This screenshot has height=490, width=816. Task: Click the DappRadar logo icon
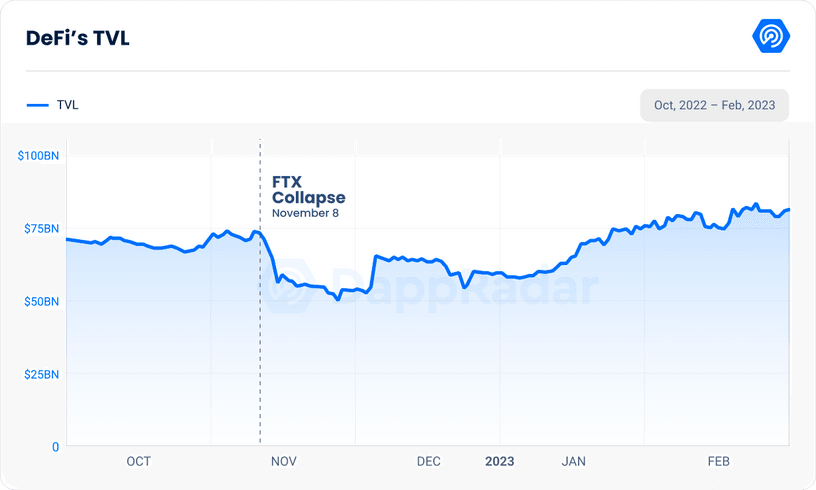coord(771,37)
